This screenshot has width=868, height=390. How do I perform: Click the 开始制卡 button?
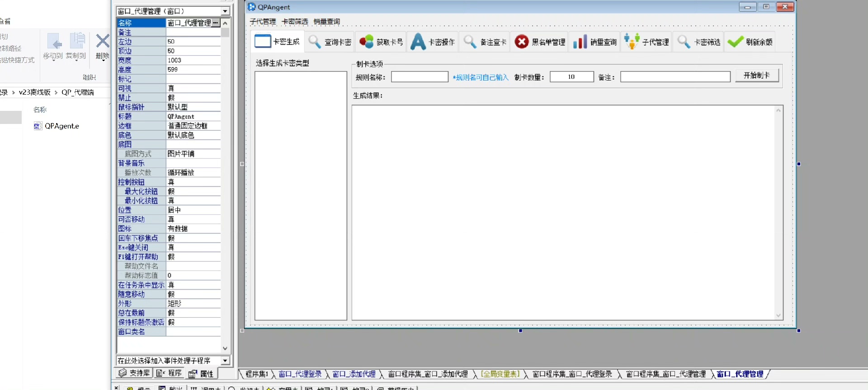[757, 75]
